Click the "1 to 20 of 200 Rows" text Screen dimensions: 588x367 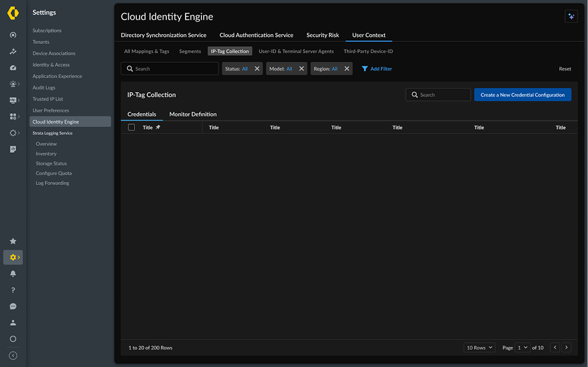(x=150, y=348)
